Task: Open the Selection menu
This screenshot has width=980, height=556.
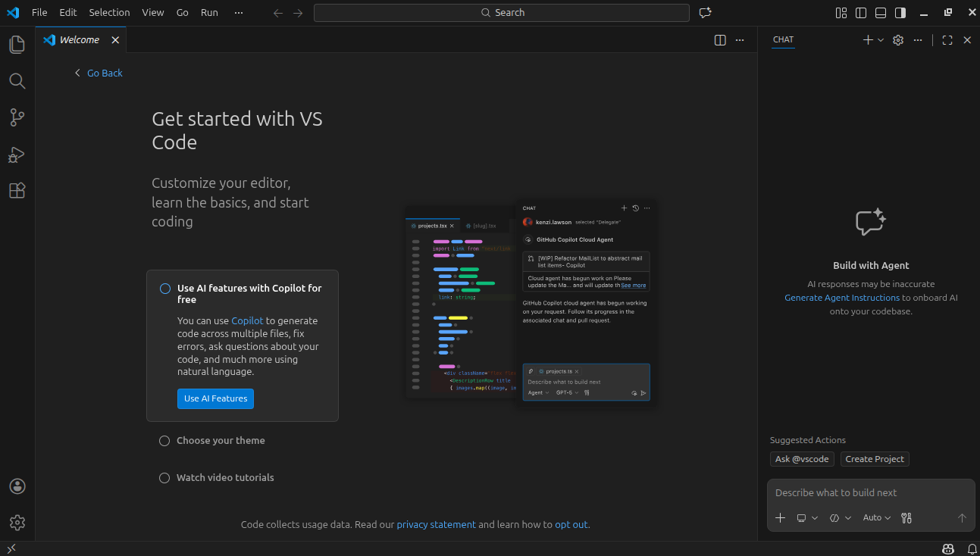Action: tap(109, 12)
